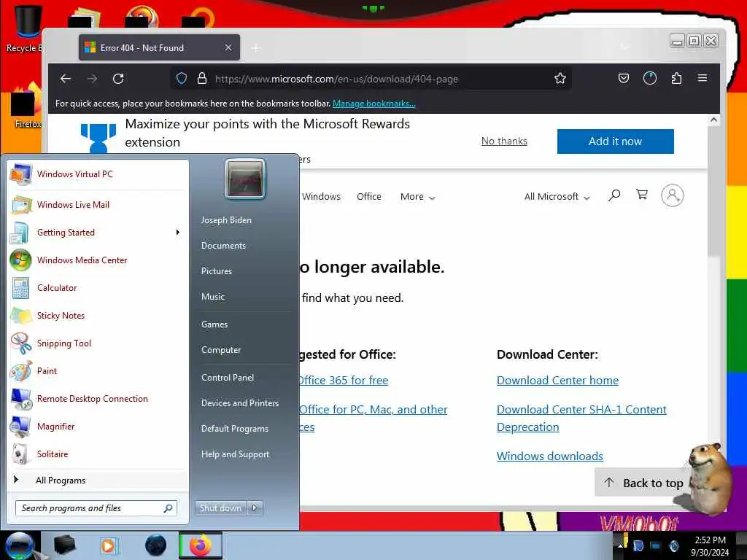Open tracking protection shield info
Image resolution: width=747 pixels, height=560 pixels.
(182, 79)
